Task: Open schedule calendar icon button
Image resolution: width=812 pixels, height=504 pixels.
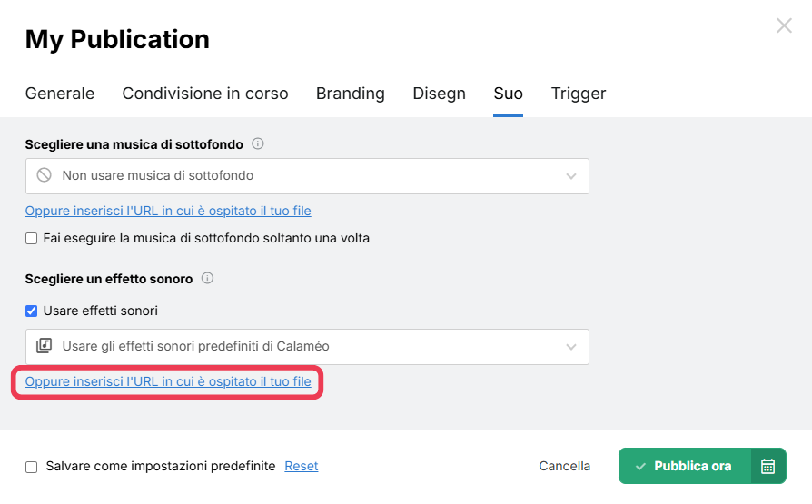Action: [x=768, y=466]
